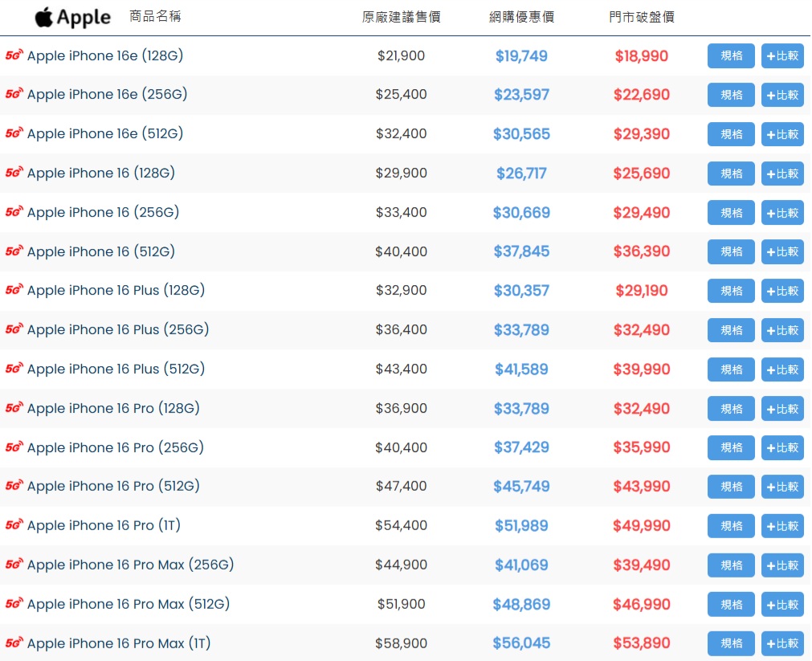Click the Apple logo in the header
812x661 pixels.
coord(72,18)
